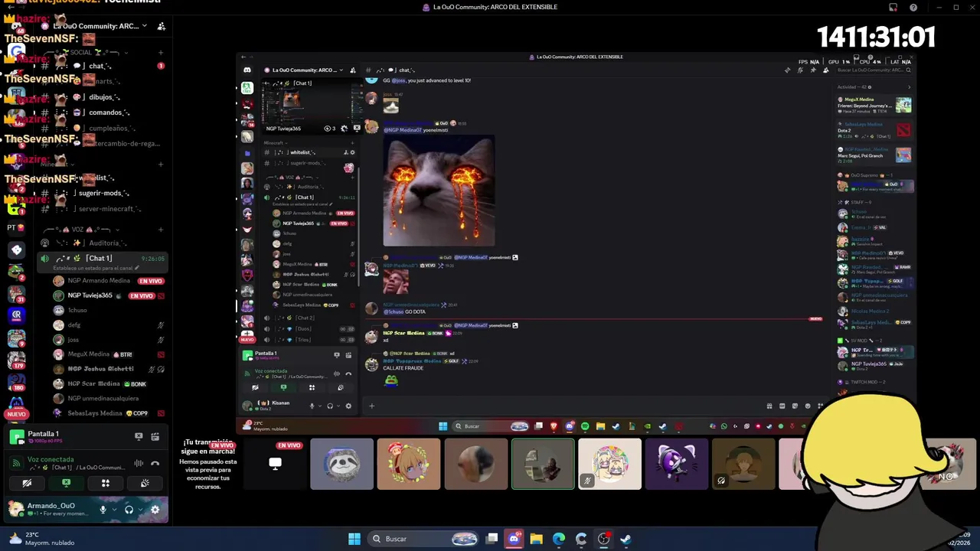Image resolution: width=980 pixels, height=551 pixels.
Task: Toggle camera on in voice panel
Action: [x=27, y=483]
